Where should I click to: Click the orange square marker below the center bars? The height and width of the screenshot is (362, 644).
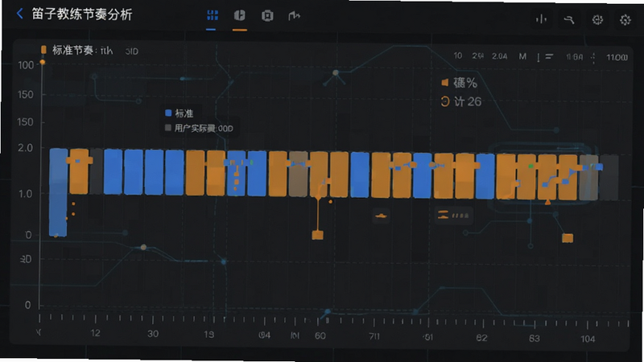(317, 235)
